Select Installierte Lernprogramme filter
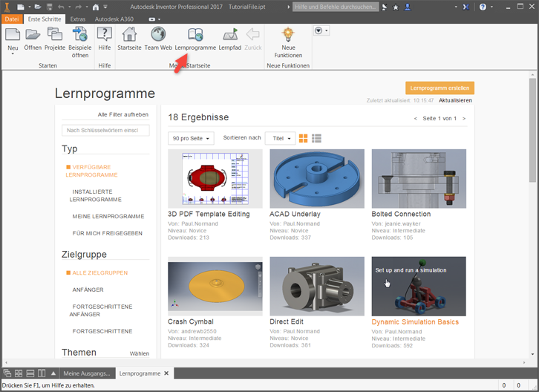The height and width of the screenshot is (392, 539). [x=95, y=196]
